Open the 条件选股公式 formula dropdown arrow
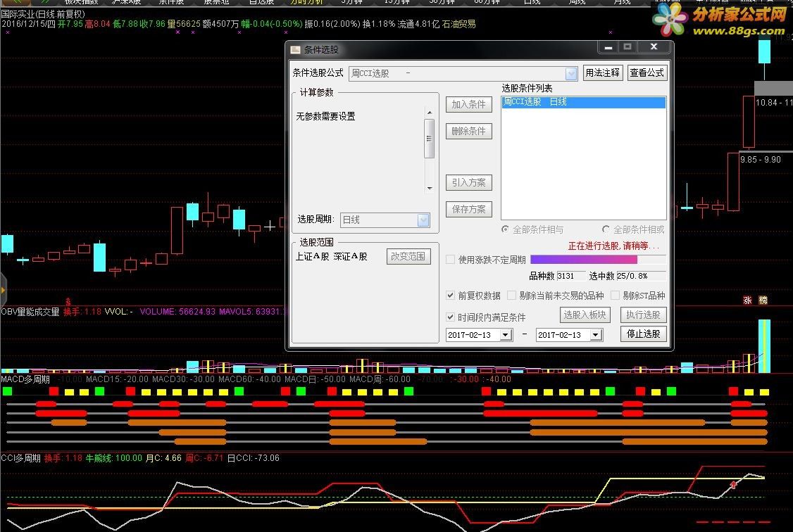Image resolution: width=793 pixels, height=532 pixels. (571, 74)
